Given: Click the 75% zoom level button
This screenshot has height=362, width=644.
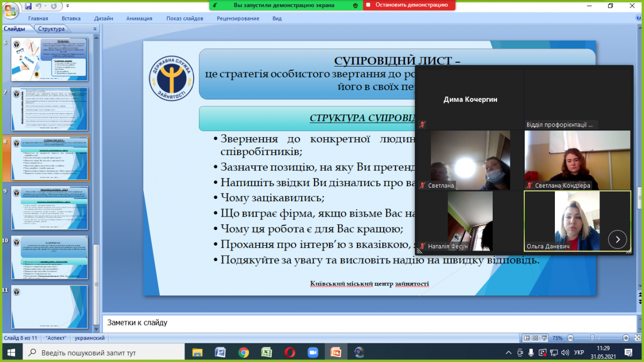Looking at the screenshot, I should (558, 338).
